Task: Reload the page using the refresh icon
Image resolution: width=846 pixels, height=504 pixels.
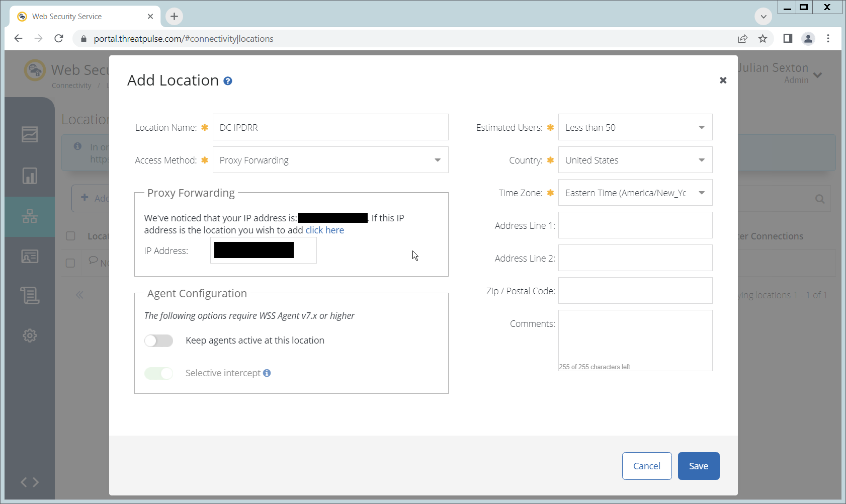Action: point(59,39)
